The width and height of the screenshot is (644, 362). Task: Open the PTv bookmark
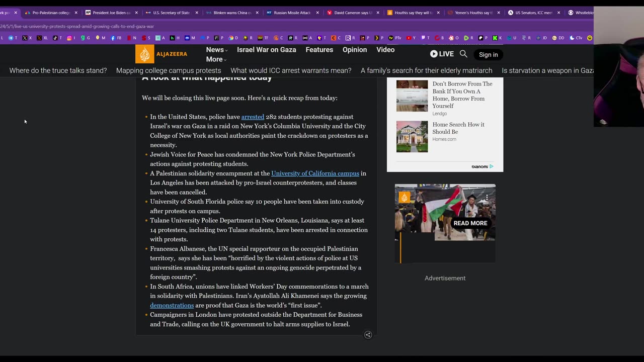[395, 38]
